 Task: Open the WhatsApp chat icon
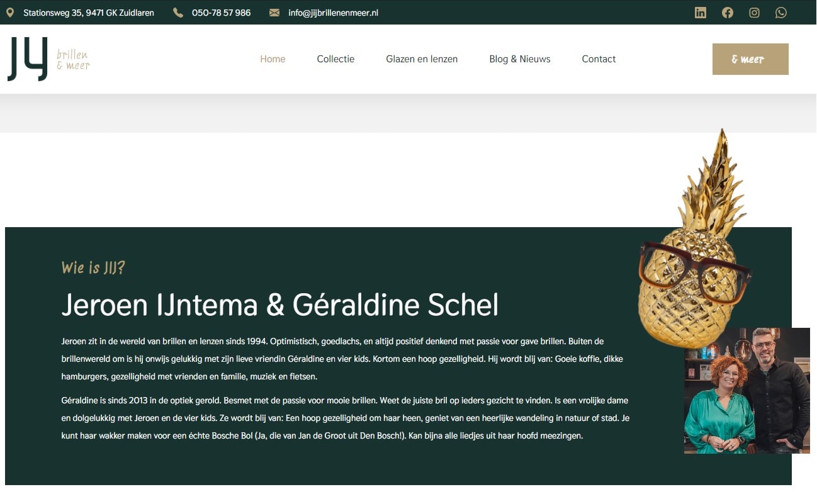coord(781,13)
